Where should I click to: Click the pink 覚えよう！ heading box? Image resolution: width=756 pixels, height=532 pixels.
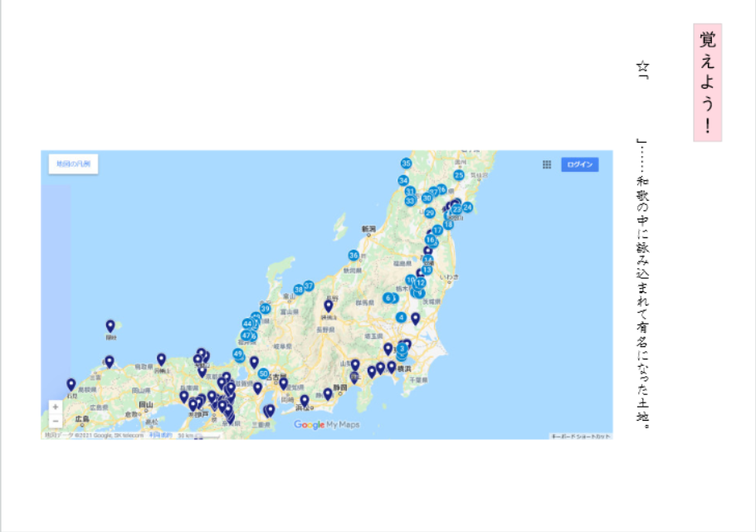pos(707,82)
